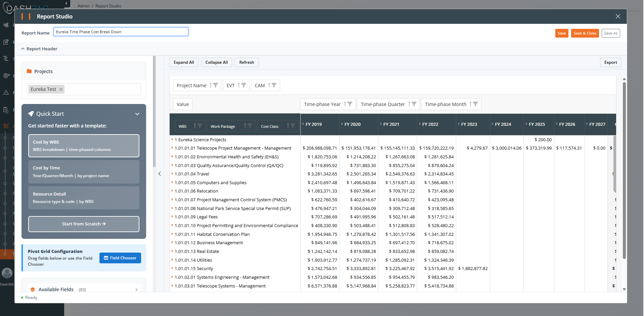Click the Work Package filter icon
The image size is (644, 316).
[250, 126]
